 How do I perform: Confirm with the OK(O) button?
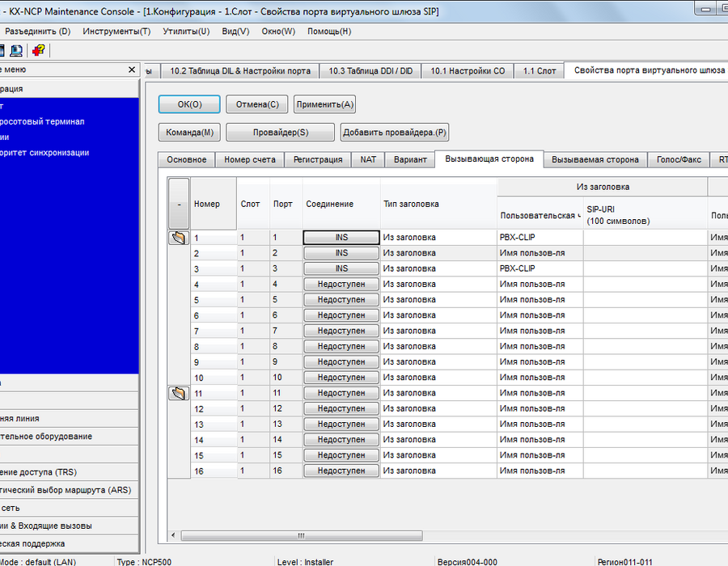tap(189, 104)
